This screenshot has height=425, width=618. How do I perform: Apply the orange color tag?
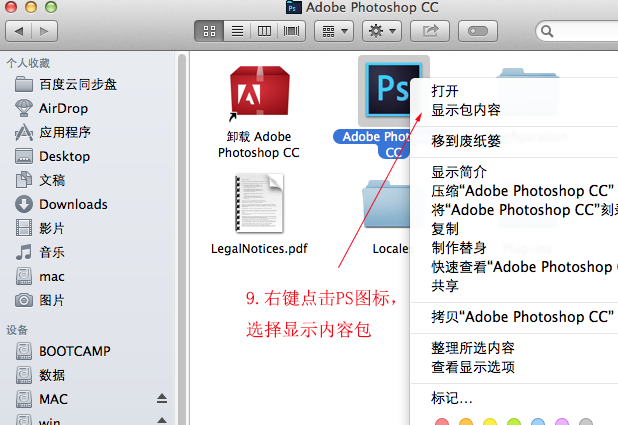click(x=466, y=422)
